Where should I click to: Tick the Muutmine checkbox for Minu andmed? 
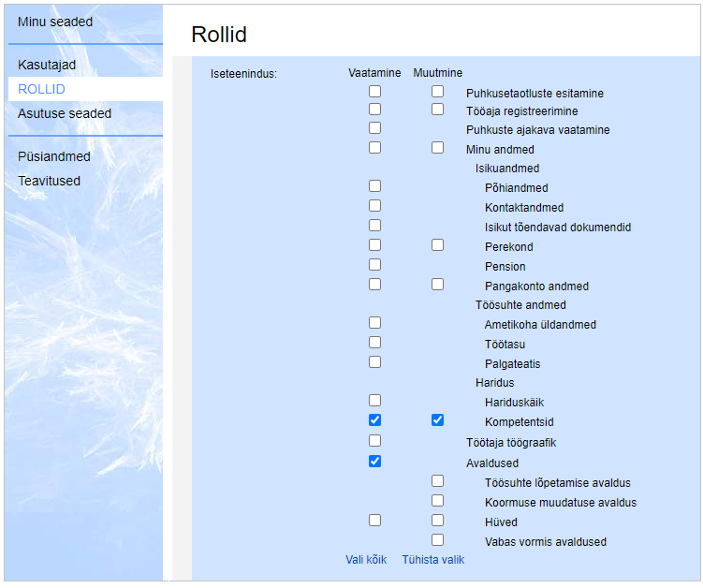(x=437, y=148)
